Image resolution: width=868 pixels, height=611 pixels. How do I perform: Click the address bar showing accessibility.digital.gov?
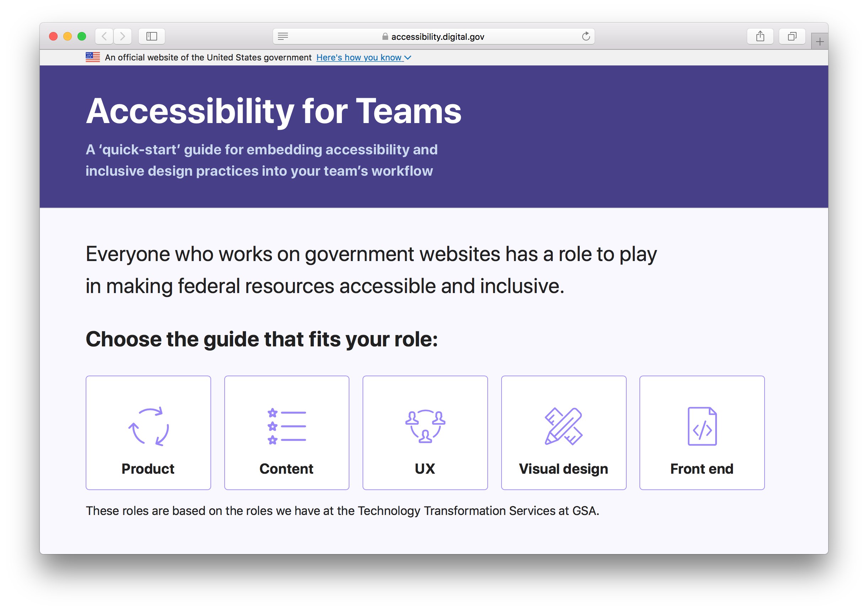click(434, 36)
